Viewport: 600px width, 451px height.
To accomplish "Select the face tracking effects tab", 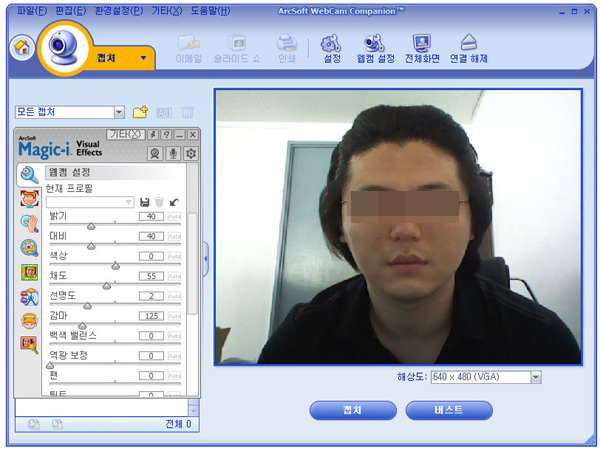I will click(x=29, y=199).
